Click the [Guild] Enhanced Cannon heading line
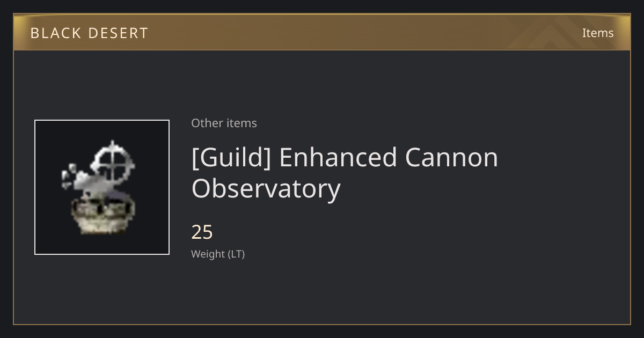 [x=345, y=158]
